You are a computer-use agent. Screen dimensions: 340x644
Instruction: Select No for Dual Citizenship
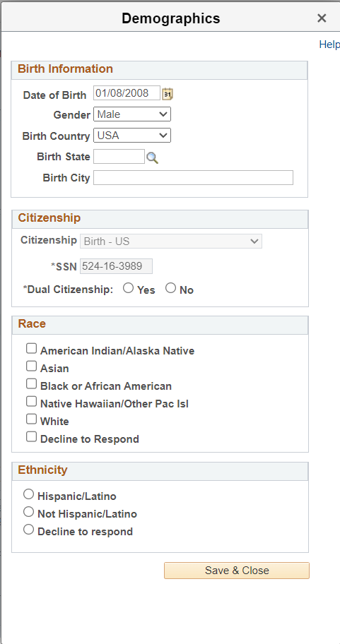coord(170,288)
